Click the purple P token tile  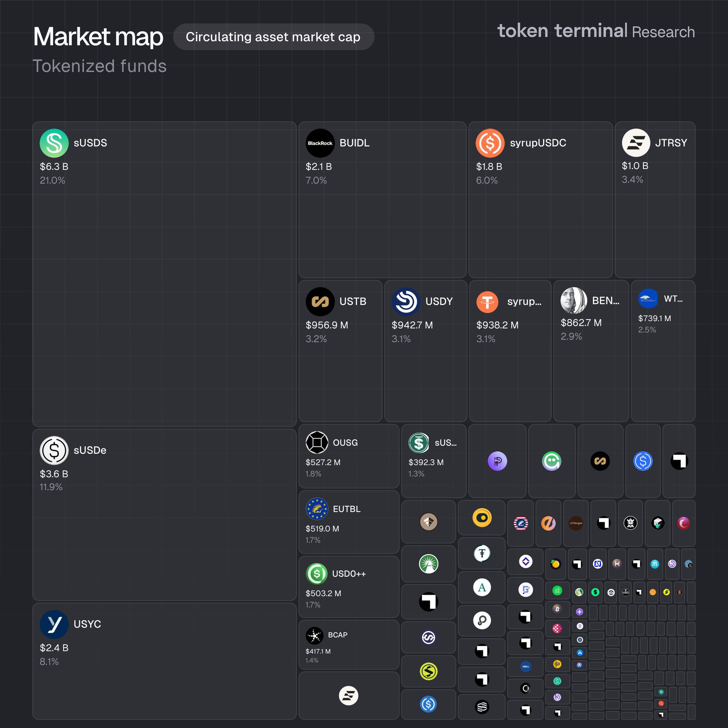497,461
